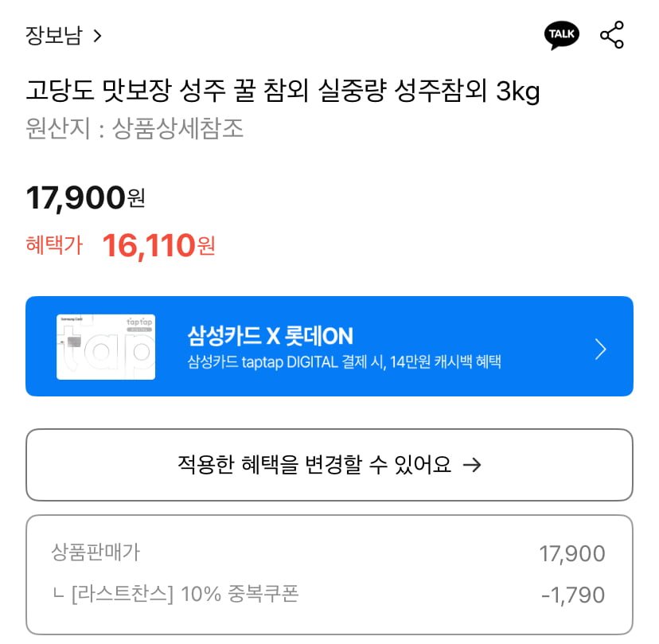The height and width of the screenshot is (644, 659).
Task: Tap the [라스트찬스] 10% 중복쿠폰 row
Action: pos(328,594)
